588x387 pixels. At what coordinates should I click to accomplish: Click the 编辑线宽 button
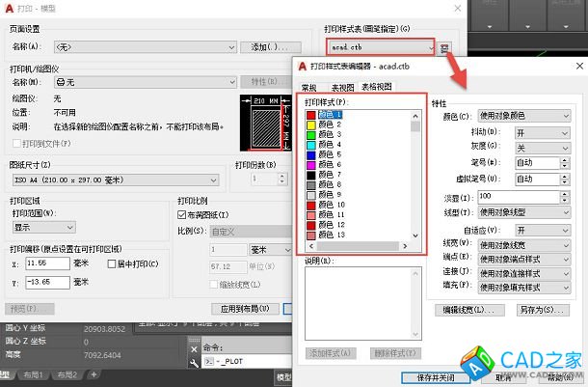(x=471, y=309)
